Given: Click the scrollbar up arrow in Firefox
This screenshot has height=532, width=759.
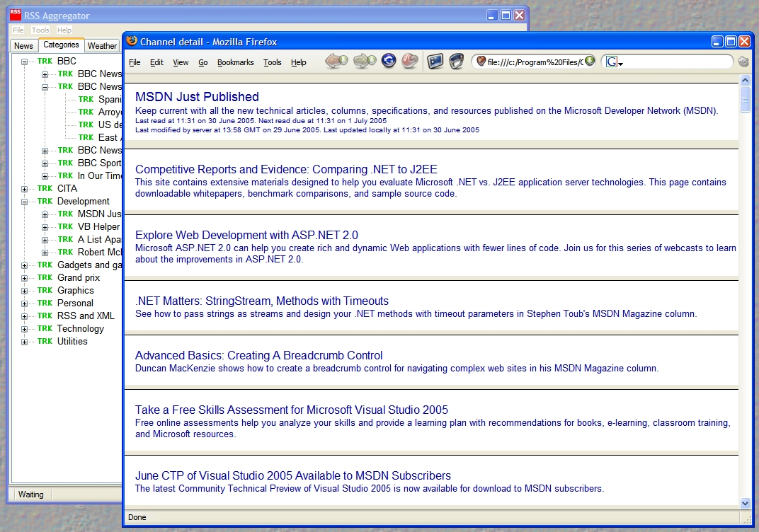Looking at the screenshot, I should (x=745, y=80).
